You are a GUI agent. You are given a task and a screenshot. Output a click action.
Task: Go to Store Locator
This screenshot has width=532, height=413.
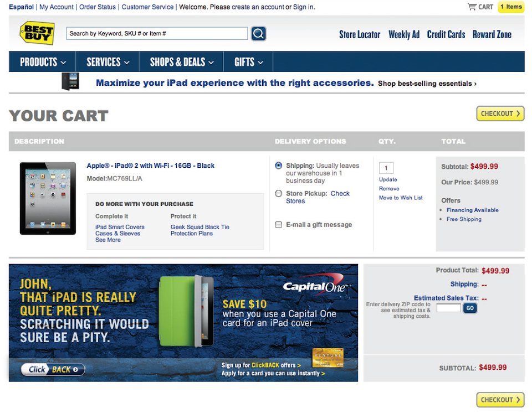coord(360,34)
